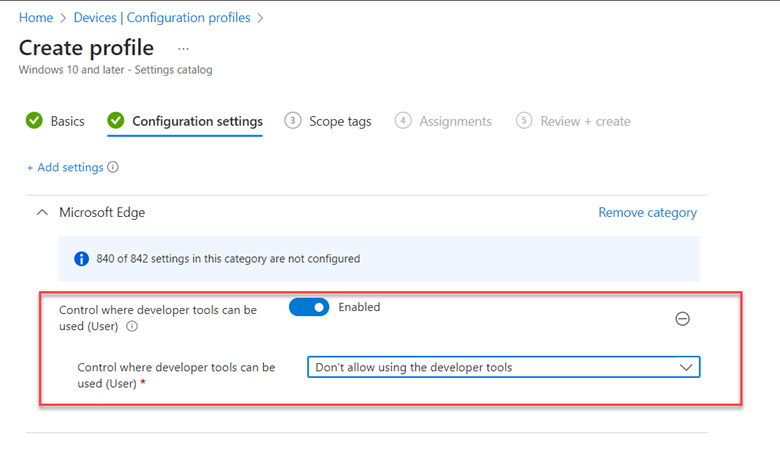The image size is (780, 472).
Task: Open Devices | Configuration profiles breadcrumb
Action: [162, 17]
